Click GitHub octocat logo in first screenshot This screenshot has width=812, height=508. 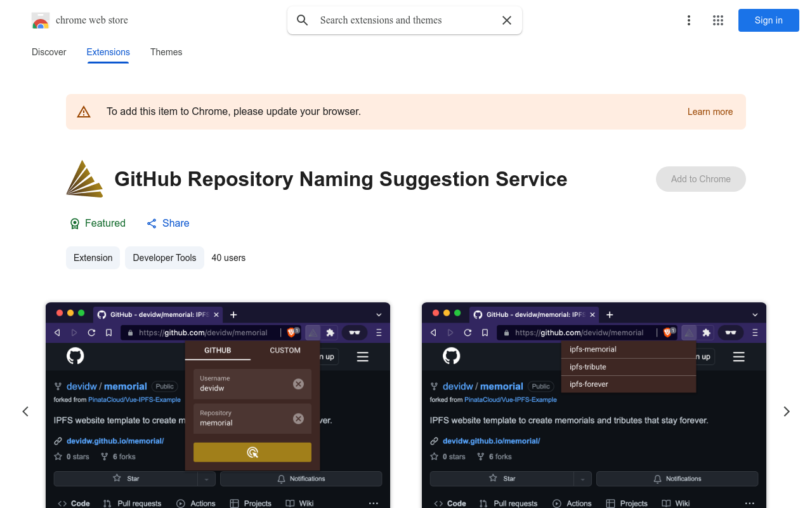(75, 356)
